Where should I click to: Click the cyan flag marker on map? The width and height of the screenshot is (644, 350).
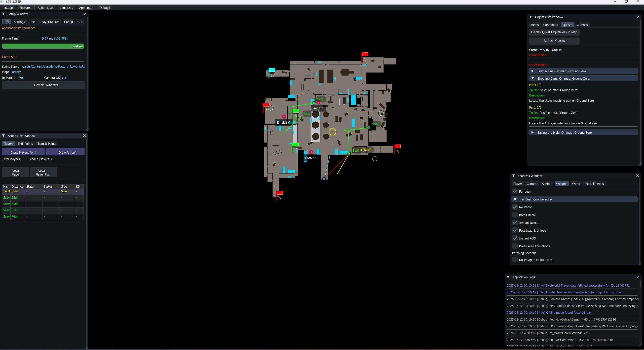[272, 70]
